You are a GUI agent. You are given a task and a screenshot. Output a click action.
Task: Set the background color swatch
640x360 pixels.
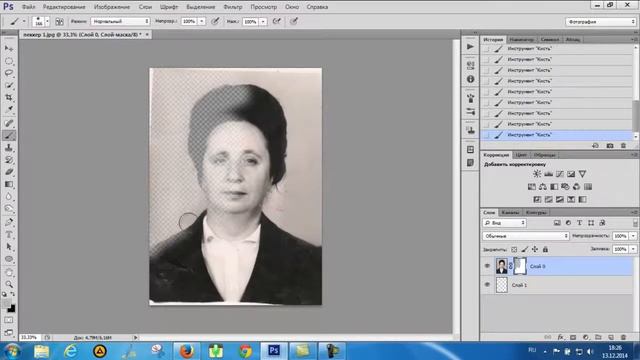tap(11, 309)
